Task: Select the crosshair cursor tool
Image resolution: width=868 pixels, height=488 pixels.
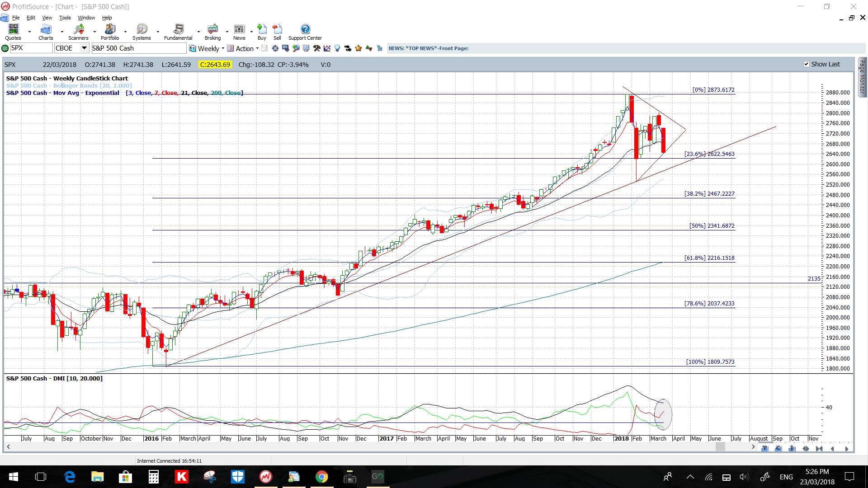Action: point(275,48)
